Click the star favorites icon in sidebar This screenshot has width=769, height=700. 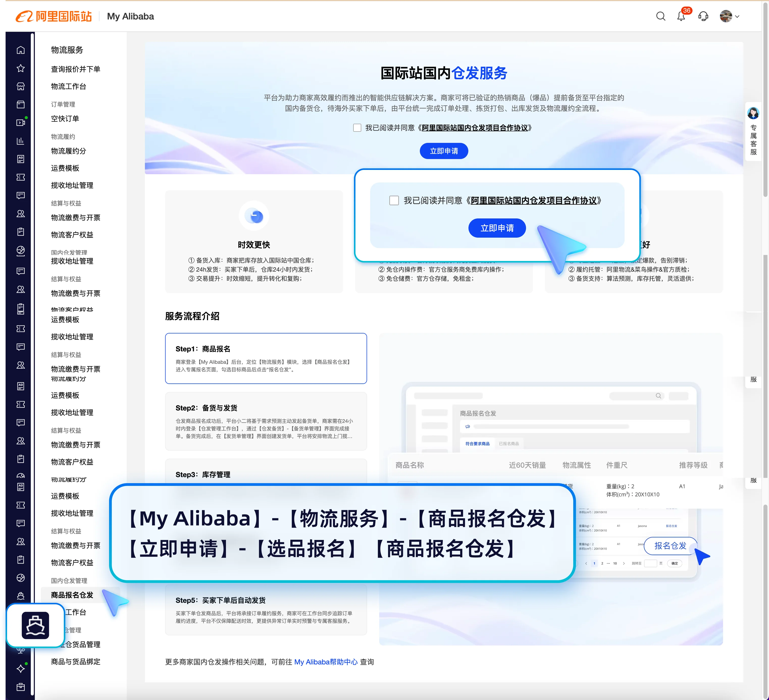21,68
